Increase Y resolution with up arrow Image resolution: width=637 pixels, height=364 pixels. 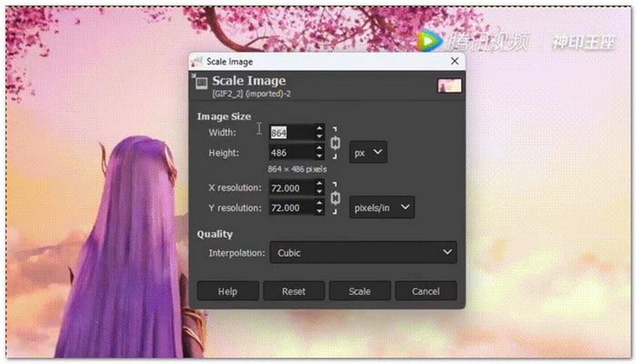click(x=319, y=204)
